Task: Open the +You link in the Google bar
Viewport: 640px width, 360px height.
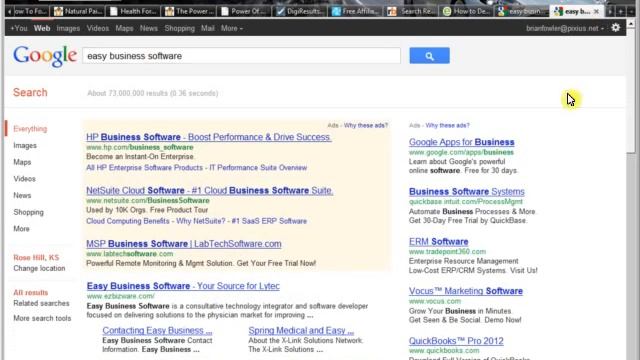Action: (19, 28)
